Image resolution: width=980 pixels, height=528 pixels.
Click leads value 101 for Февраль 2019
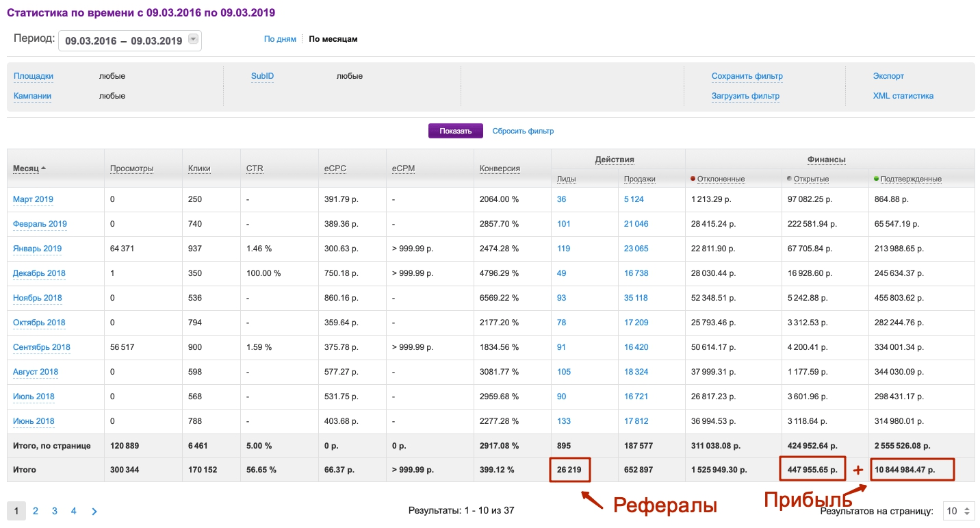[564, 224]
